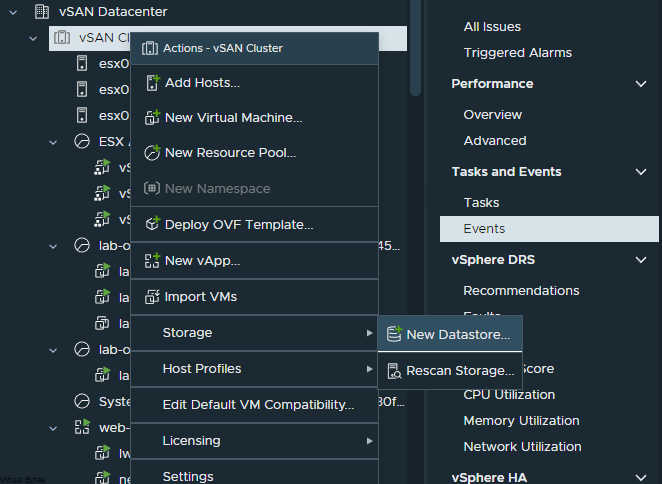Click the Deploy OVF Template icon
Screen dimensions: 662x484
point(152,224)
